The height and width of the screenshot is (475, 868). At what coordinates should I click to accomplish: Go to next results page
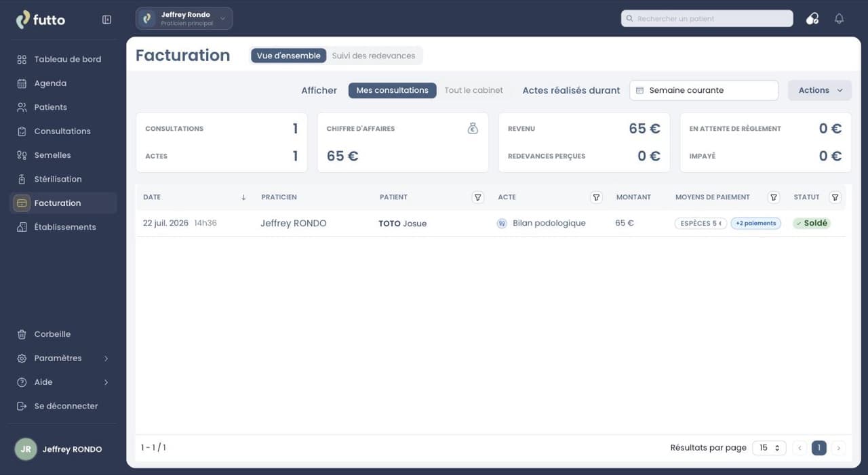[839, 448]
